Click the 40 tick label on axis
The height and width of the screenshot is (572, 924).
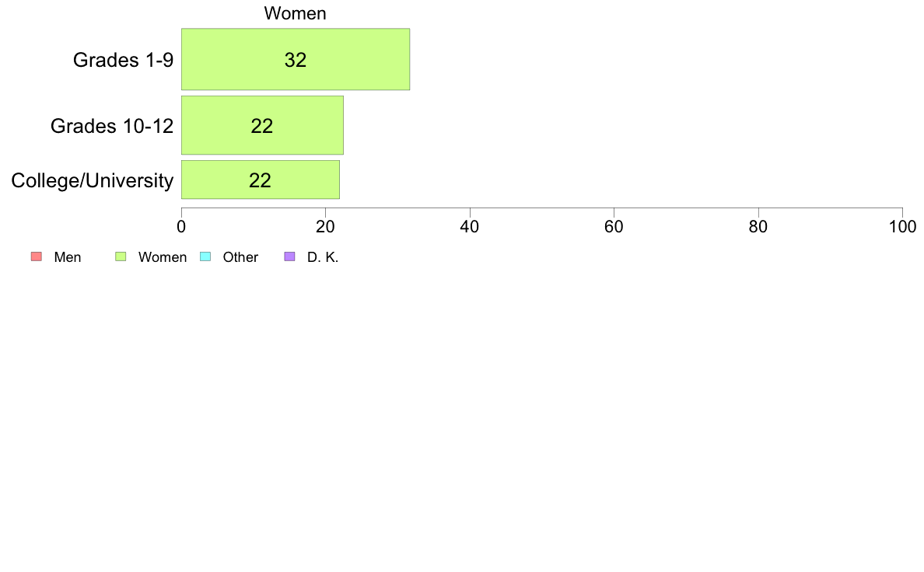click(470, 227)
